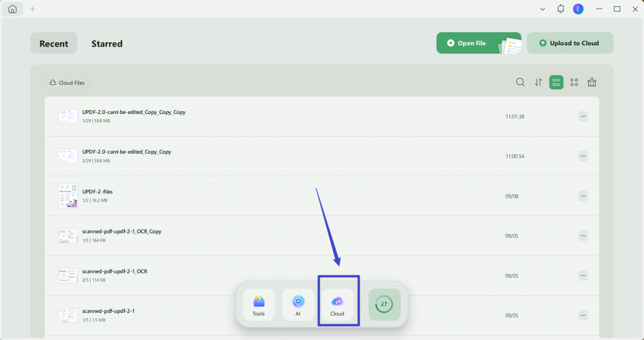Clear the recent list with broom icon
Viewport: 644px width, 340px height.
[x=592, y=82]
